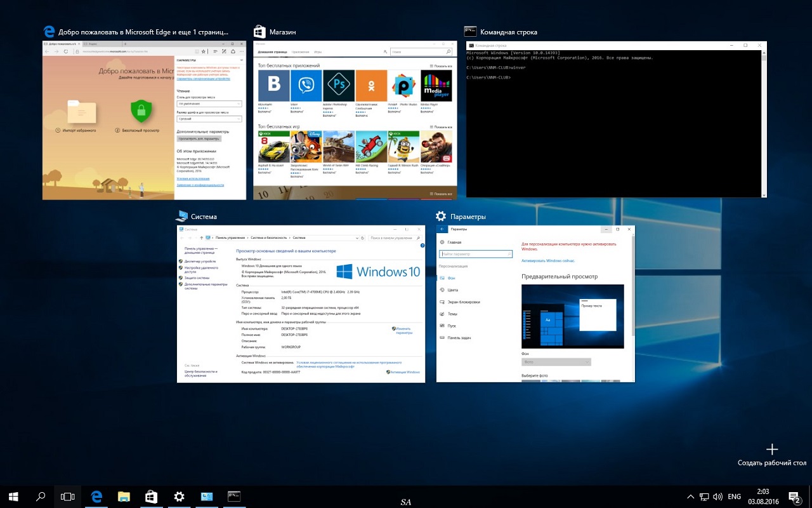
Task: Click the taskbar clock and date
Action: coord(763,497)
